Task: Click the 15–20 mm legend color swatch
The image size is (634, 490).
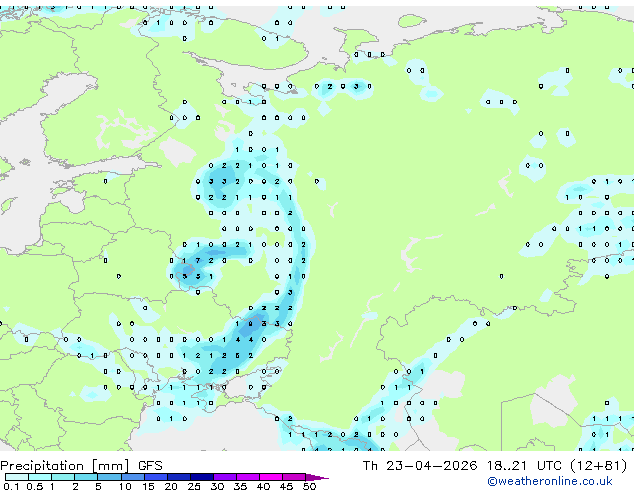Action: click(x=155, y=477)
